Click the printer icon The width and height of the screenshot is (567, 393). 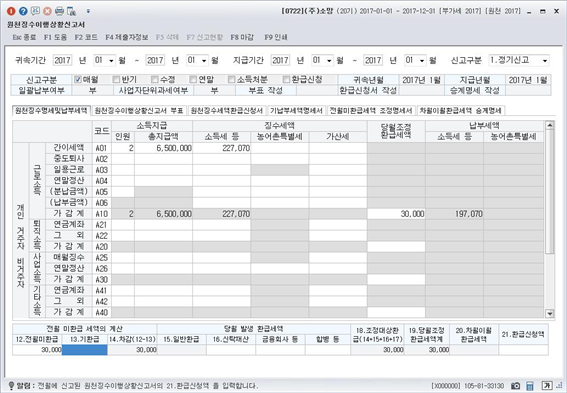(x=59, y=11)
